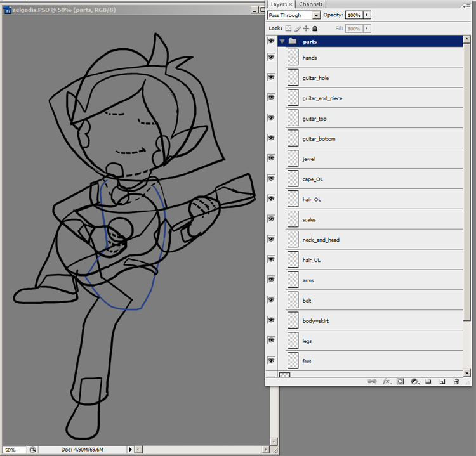
Task: Lock all padlock icon
Action: (x=315, y=29)
